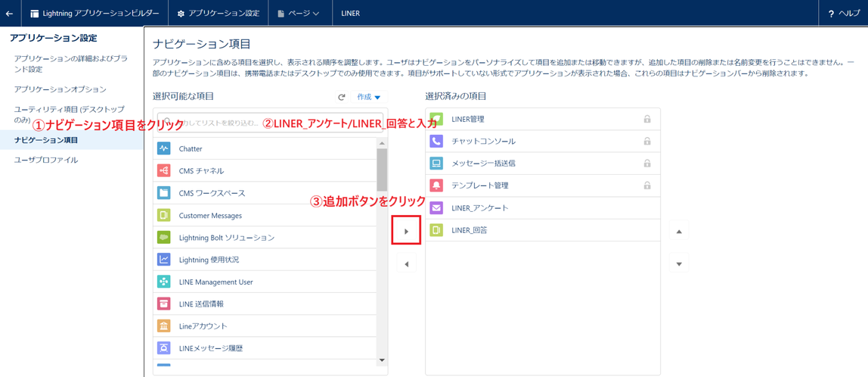Open the ヘルプ menu
The height and width of the screenshot is (377, 868).
(x=843, y=14)
